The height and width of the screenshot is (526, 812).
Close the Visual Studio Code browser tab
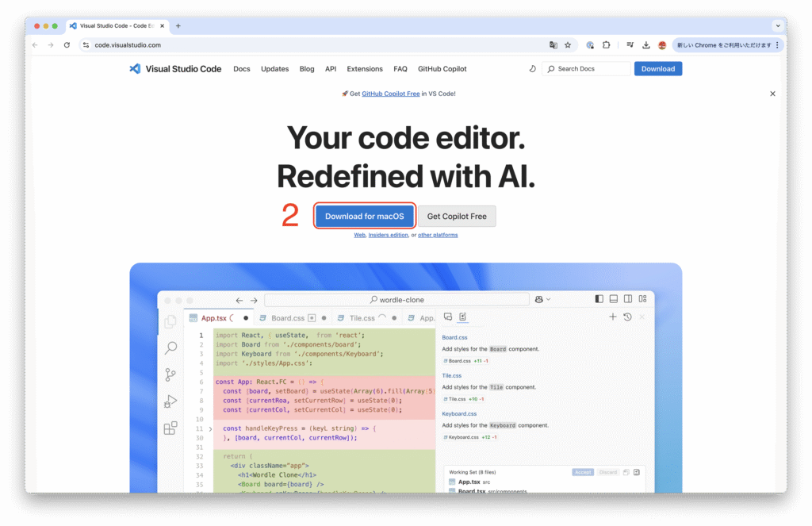pyautogui.click(x=162, y=26)
